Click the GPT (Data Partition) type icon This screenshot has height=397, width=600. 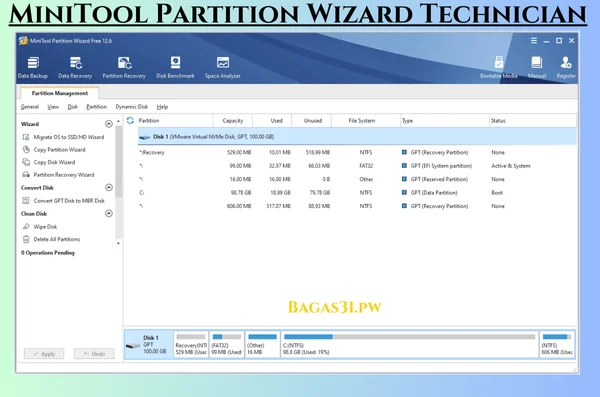point(404,193)
